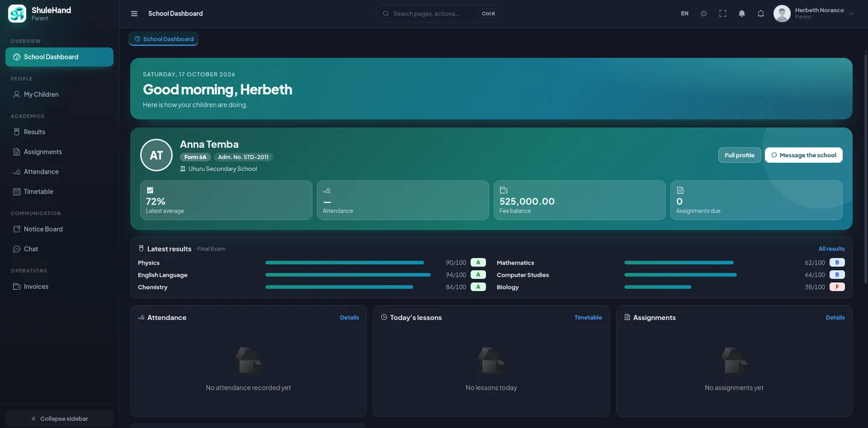Open the outlined bell alerts icon

(x=761, y=13)
